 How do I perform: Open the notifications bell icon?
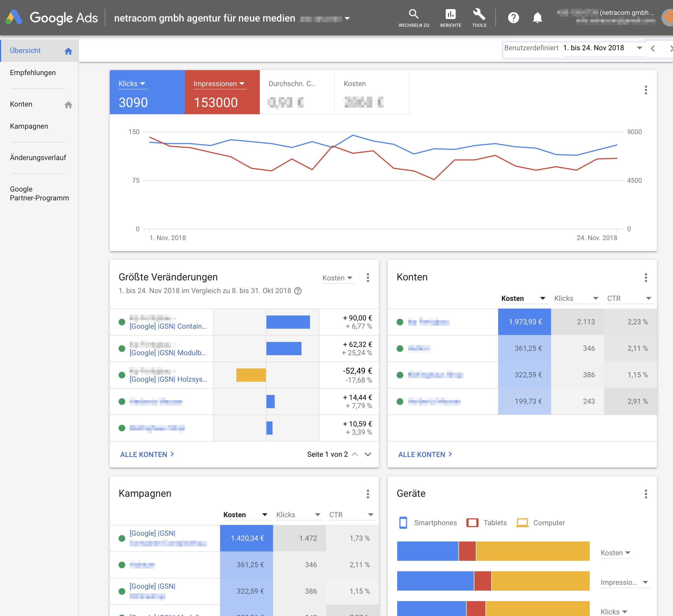pos(537,17)
